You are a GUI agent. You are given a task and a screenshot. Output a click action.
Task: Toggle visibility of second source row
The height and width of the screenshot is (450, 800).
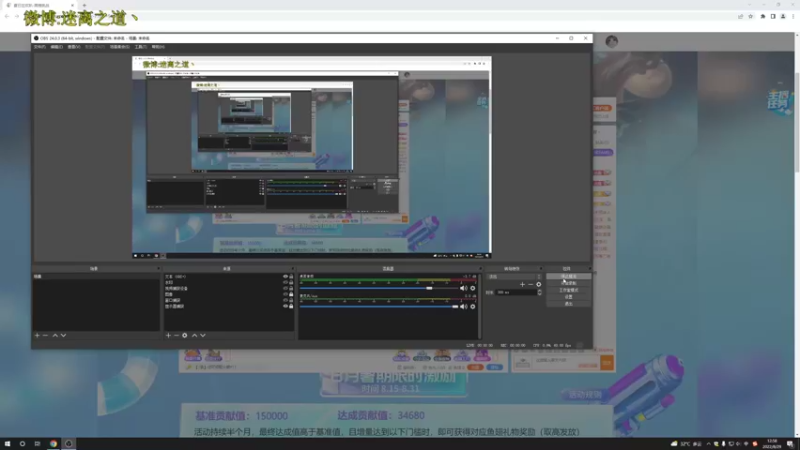click(285, 282)
